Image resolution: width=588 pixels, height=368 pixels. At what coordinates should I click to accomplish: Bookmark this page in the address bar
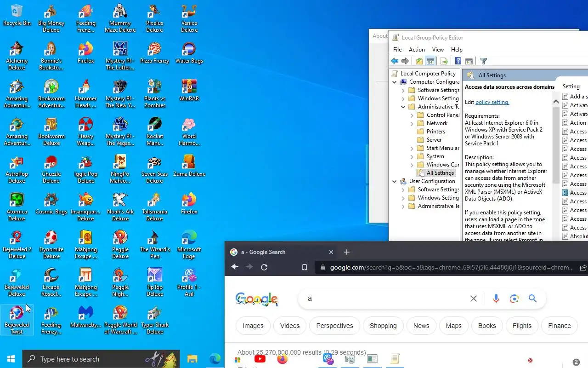pyautogui.click(x=304, y=267)
